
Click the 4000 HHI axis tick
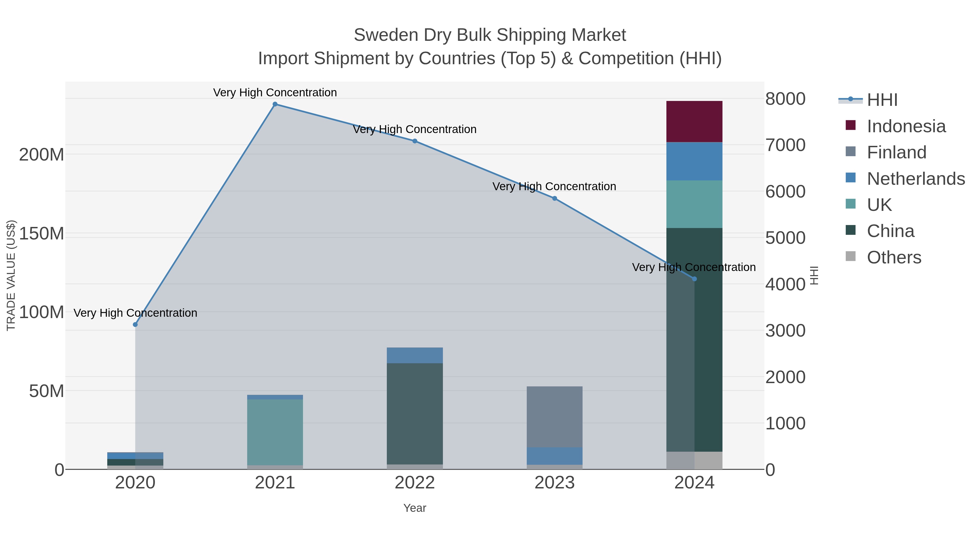[785, 284]
